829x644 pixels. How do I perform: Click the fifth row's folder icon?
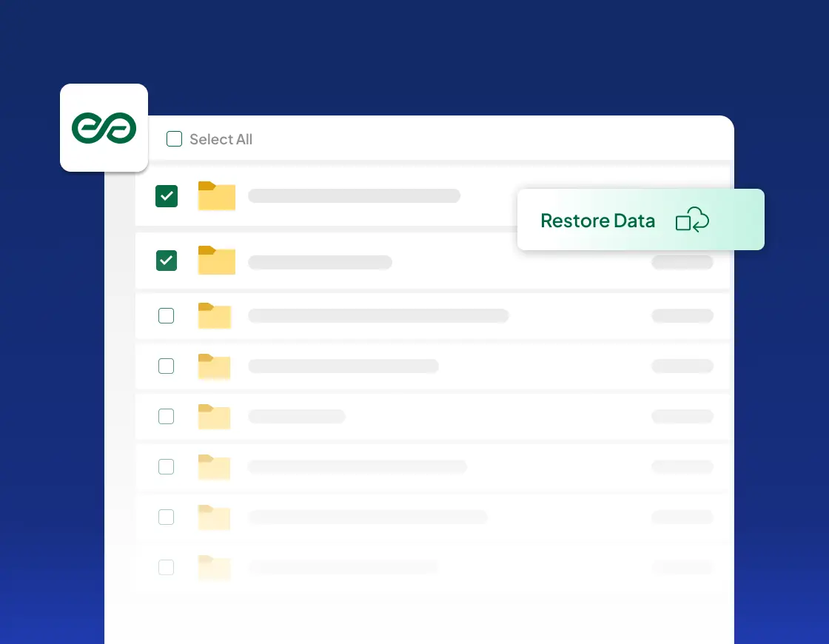215,417
